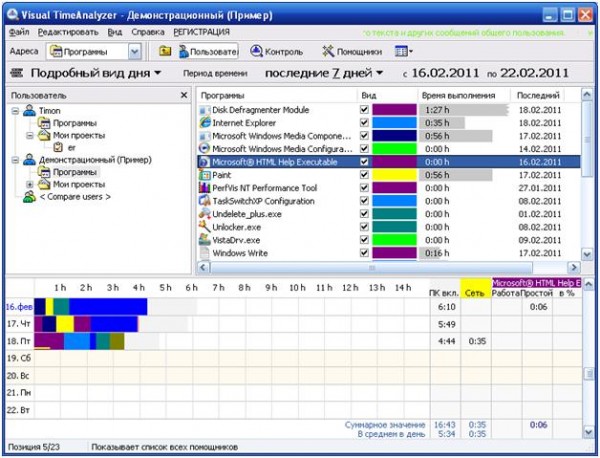Uncheck the Disk Defragmenter Module checkbox
Image resolution: width=600 pixels, height=458 pixels.
pyautogui.click(x=364, y=110)
